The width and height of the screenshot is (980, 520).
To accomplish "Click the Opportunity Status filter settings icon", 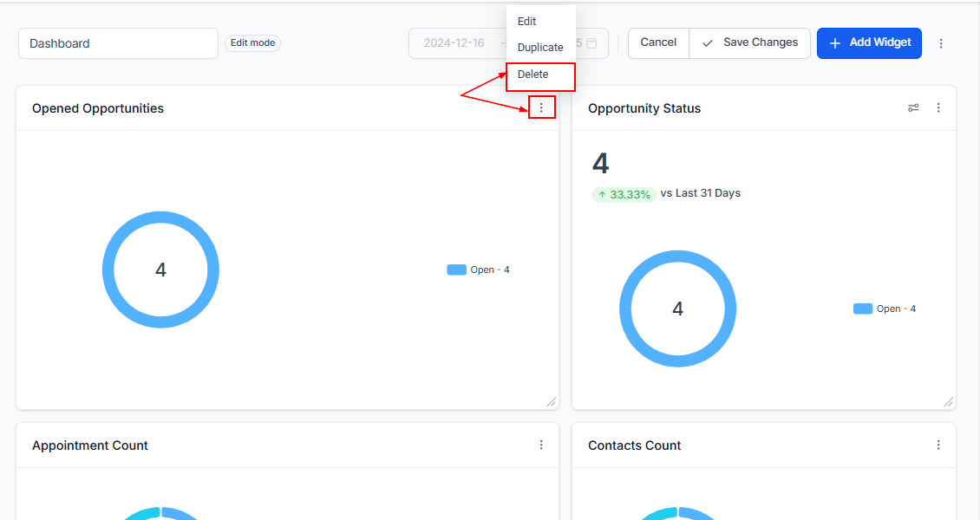I will pos(913,108).
